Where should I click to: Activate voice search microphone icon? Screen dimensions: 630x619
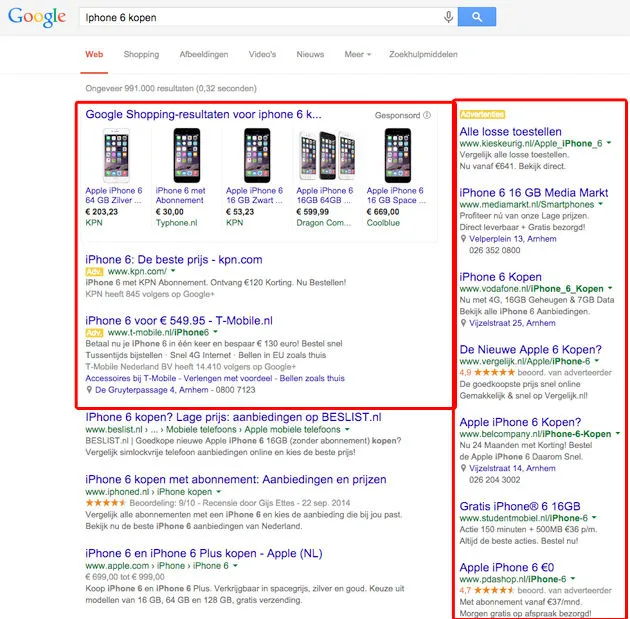(448, 17)
